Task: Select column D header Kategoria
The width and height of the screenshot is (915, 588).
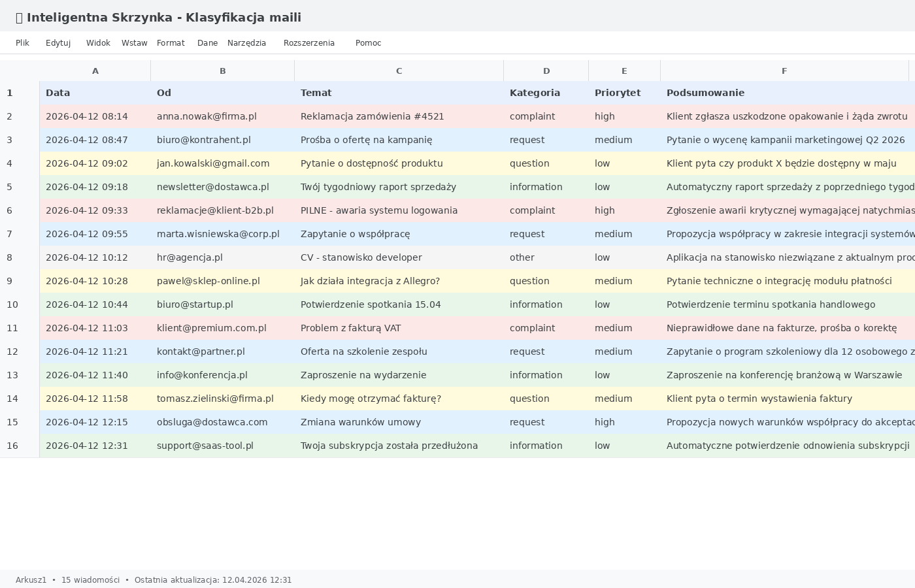Action: point(546,71)
